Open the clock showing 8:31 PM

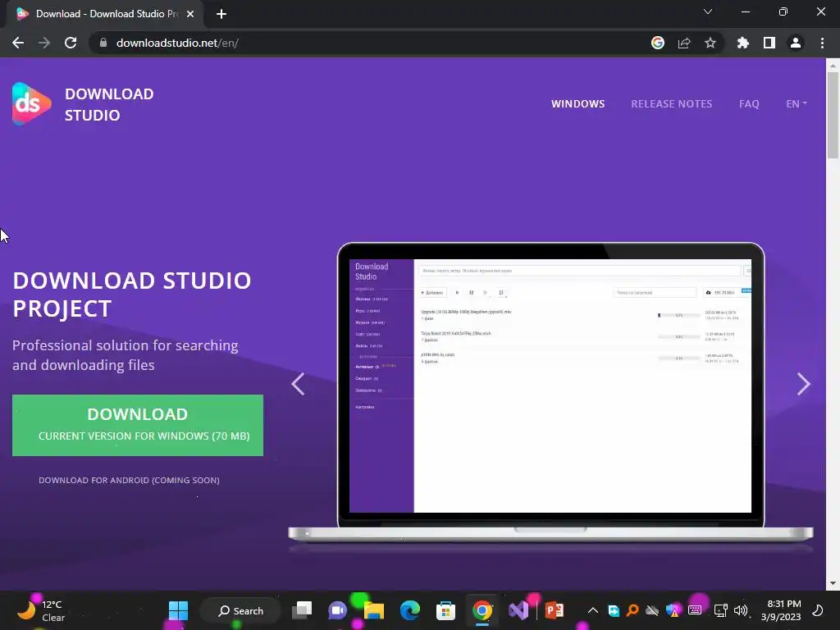point(781,610)
